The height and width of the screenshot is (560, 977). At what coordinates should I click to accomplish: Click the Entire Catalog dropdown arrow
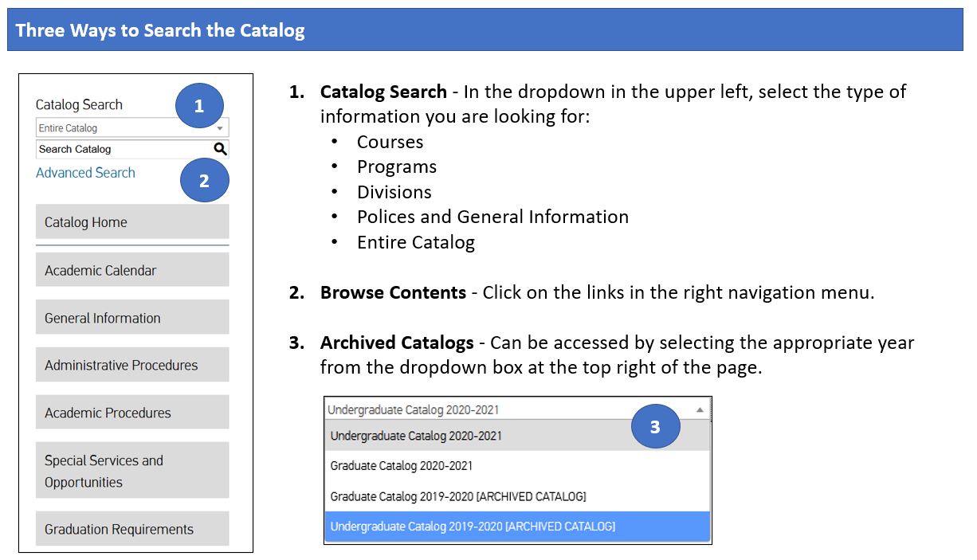coord(220,128)
